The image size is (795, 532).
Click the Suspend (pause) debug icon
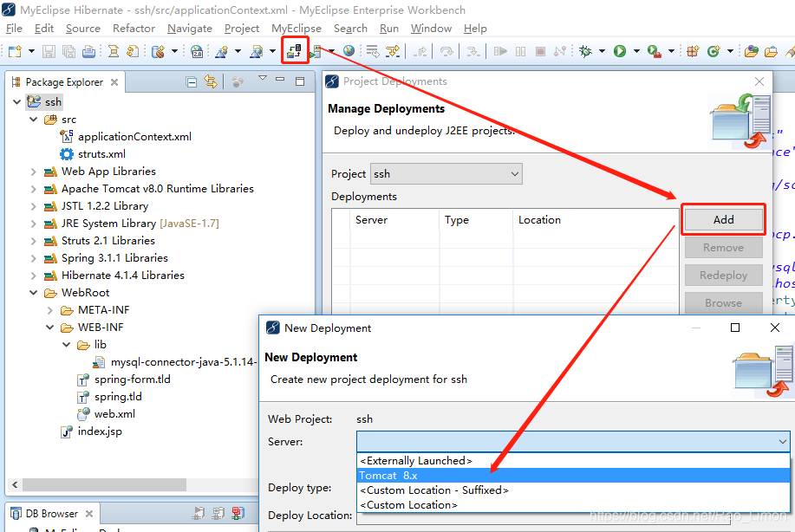tap(520, 51)
